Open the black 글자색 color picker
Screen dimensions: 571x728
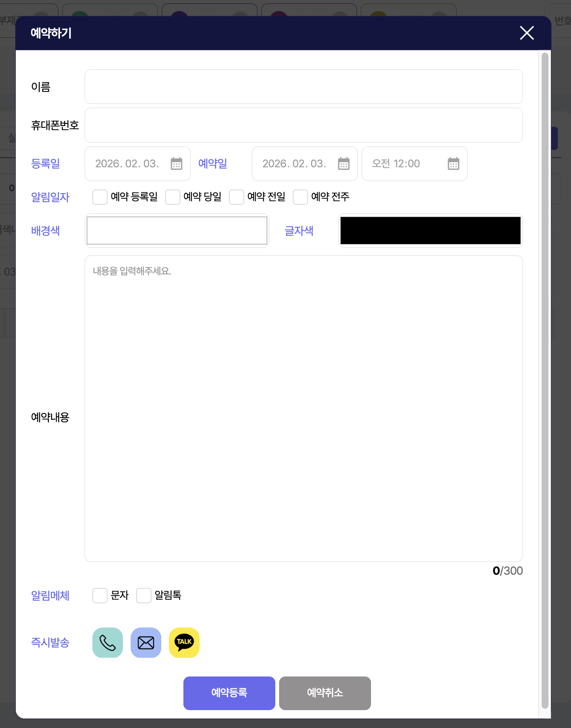tap(430, 231)
